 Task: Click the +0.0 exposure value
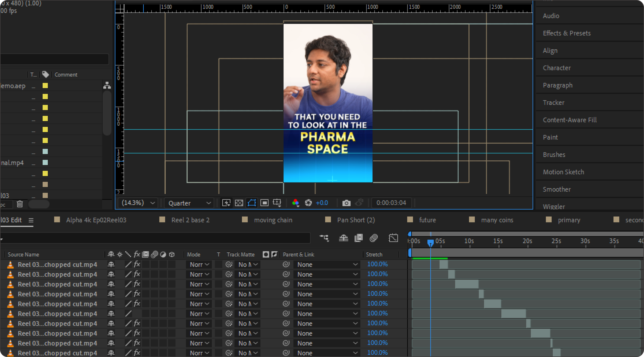point(322,203)
